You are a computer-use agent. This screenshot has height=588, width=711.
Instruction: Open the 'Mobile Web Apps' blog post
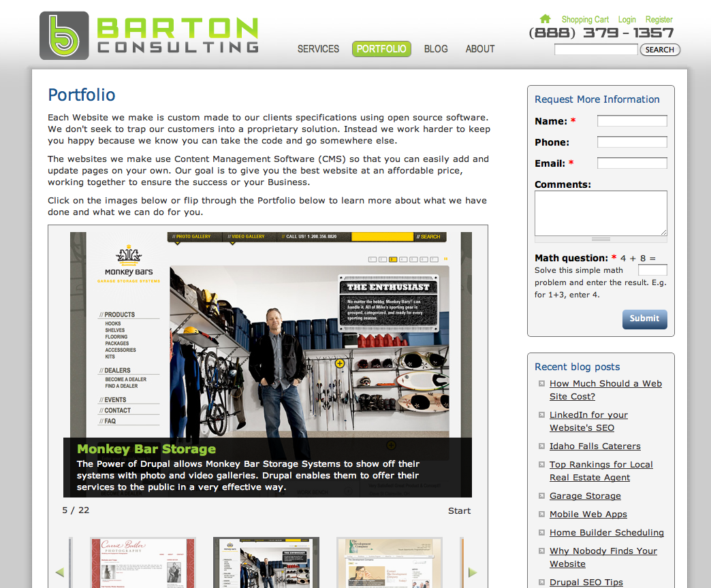[588, 514]
